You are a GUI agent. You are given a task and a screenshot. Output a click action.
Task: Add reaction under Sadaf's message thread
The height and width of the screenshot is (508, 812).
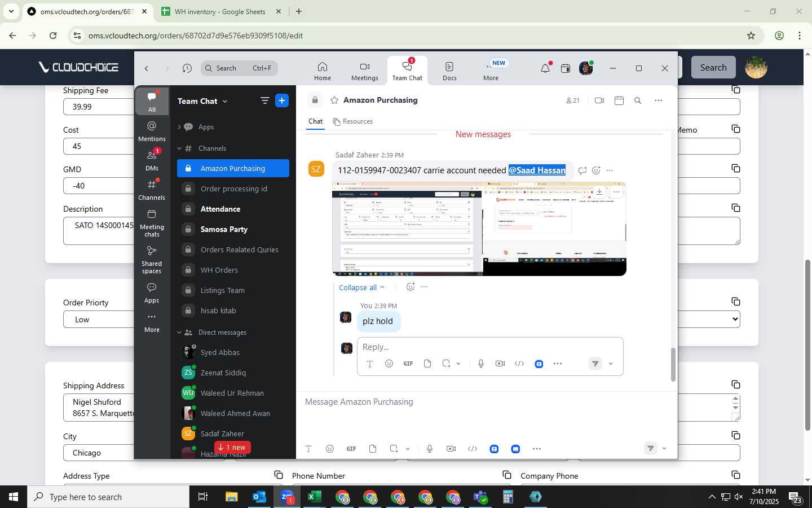tap(411, 287)
